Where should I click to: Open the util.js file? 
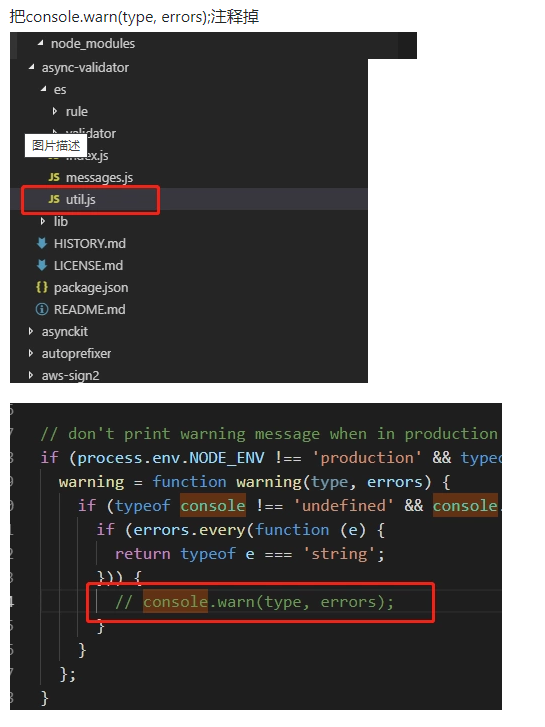[81, 199]
